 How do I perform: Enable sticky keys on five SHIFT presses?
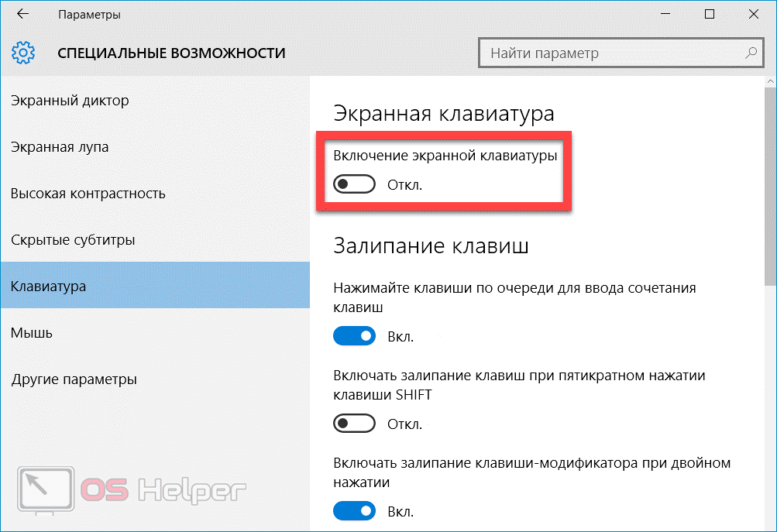point(354,424)
